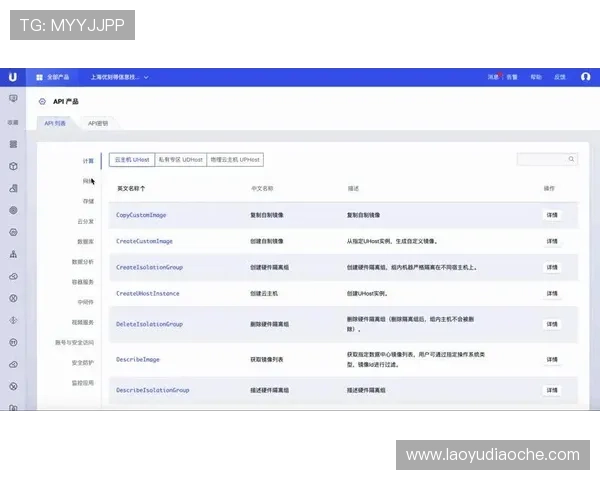
Task: Click the solid round disc sidebar icon
Action: pyautogui.click(x=13, y=210)
